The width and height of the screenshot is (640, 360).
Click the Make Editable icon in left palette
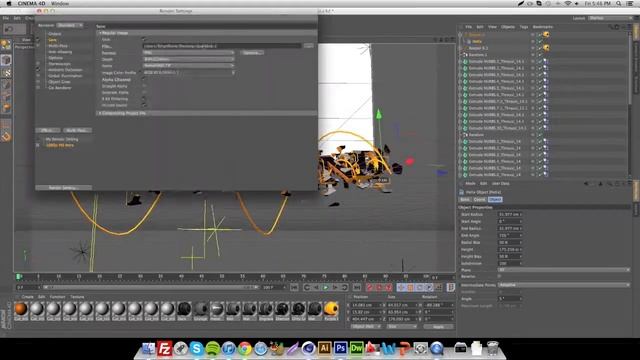(x=6, y=44)
